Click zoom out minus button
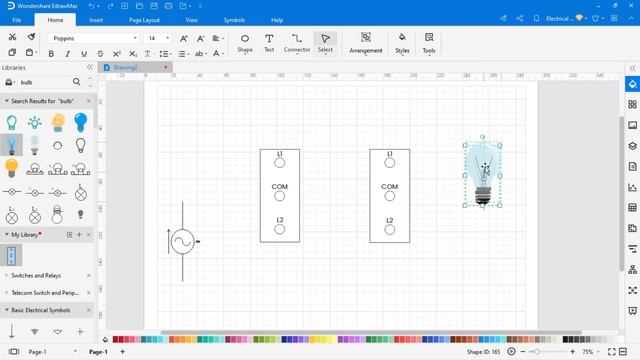This screenshot has width=640, height=360. click(x=523, y=351)
